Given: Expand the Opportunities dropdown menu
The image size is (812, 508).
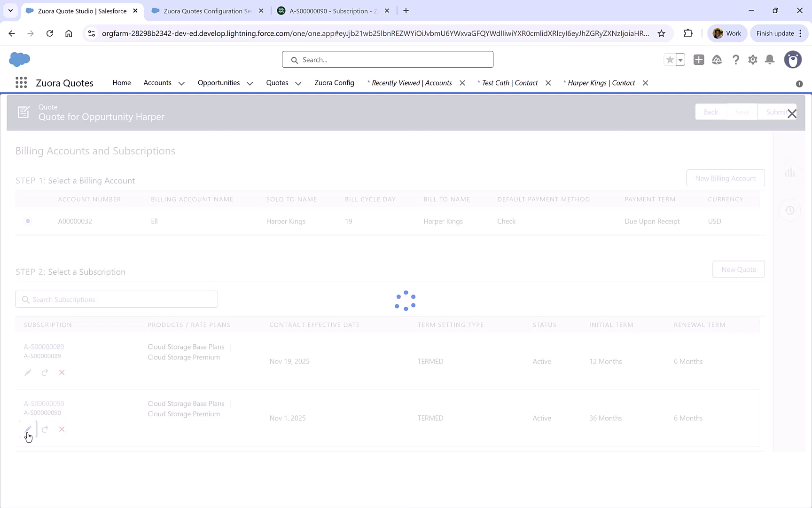Looking at the screenshot, I should click(250, 83).
